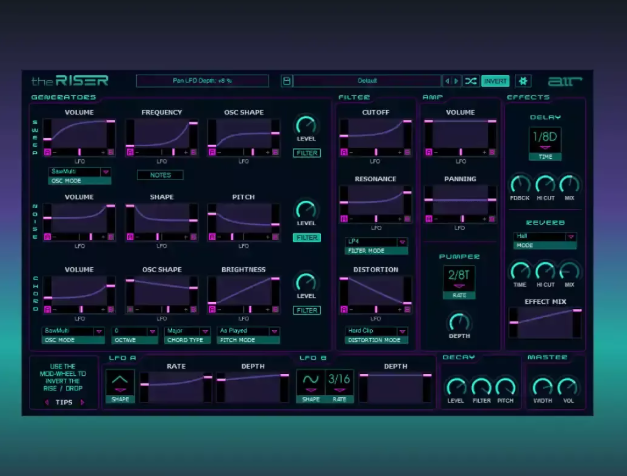The width and height of the screenshot is (627, 476).
Task: Toggle LFO B on Sweep Frequency envelope
Action: [x=194, y=152]
